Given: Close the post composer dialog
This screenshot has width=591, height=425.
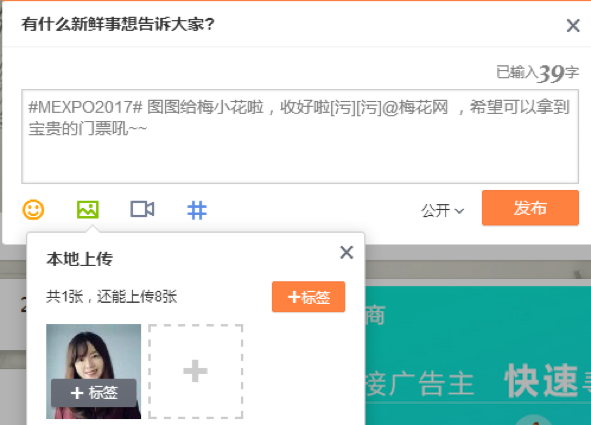Looking at the screenshot, I should 573,26.
